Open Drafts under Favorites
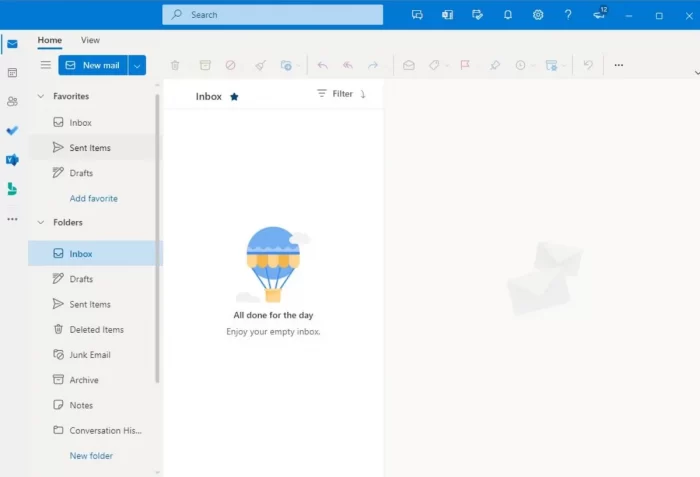The height and width of the screenshot is (477, 700). [93, 173]
